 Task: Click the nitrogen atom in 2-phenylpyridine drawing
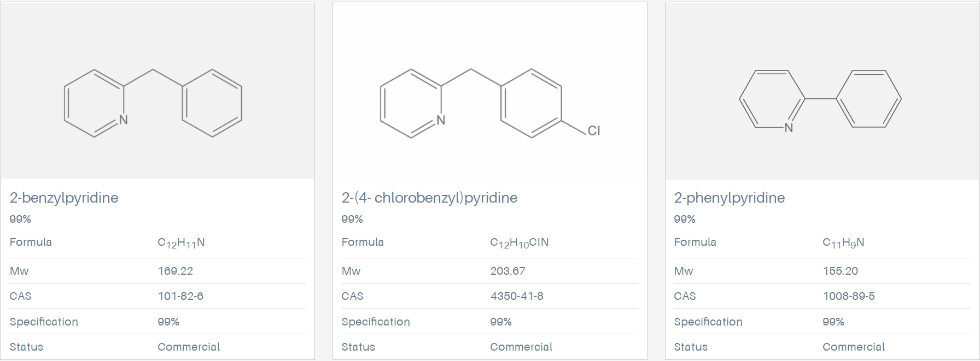coord(789,128)
